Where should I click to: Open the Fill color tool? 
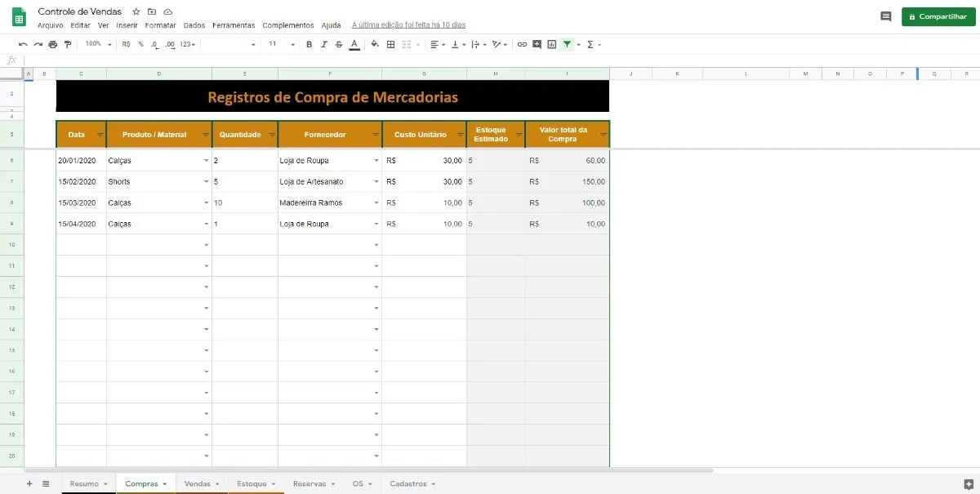[x=376, y=44]
